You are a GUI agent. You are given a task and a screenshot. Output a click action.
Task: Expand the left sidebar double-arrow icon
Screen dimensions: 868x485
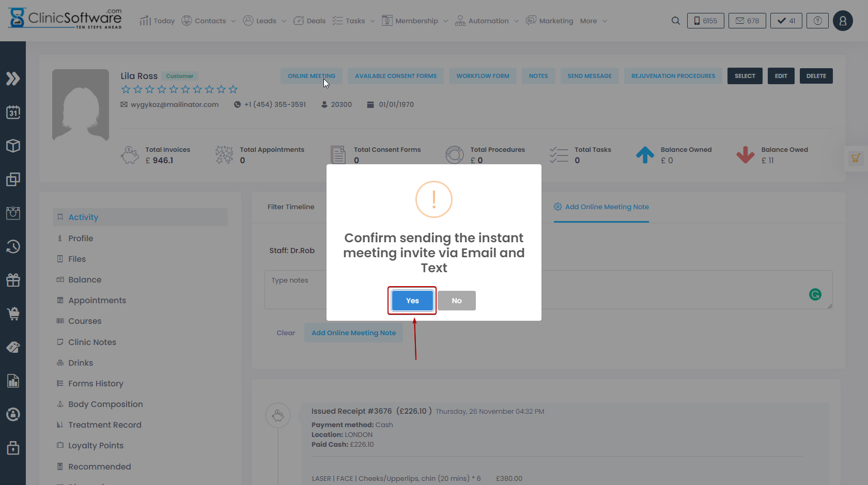tap(13, 79)
